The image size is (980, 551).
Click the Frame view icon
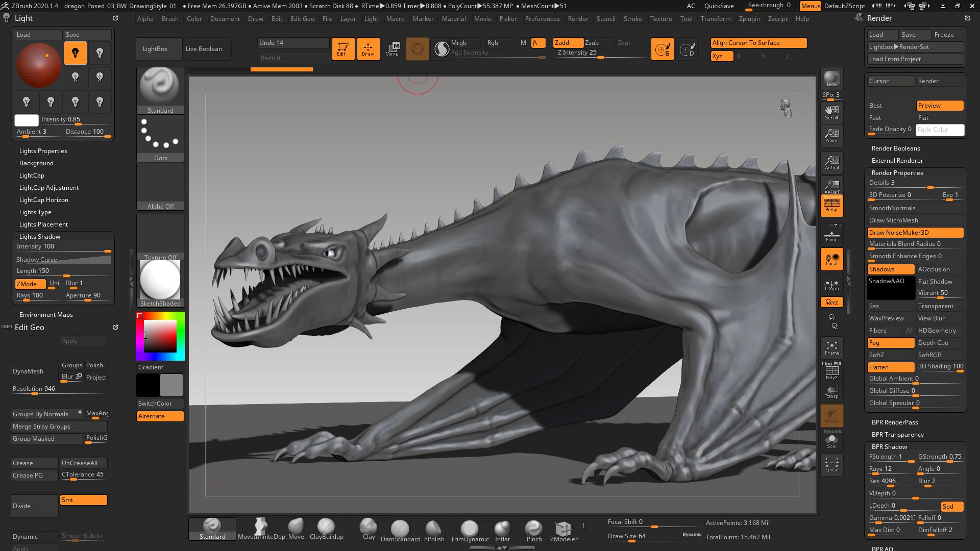click(831, 348)
